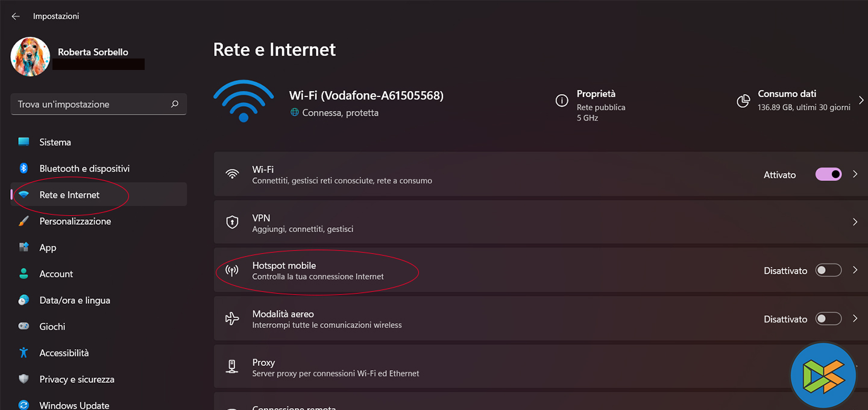Toggle Modalità aereo switch on

click(828, 319)
